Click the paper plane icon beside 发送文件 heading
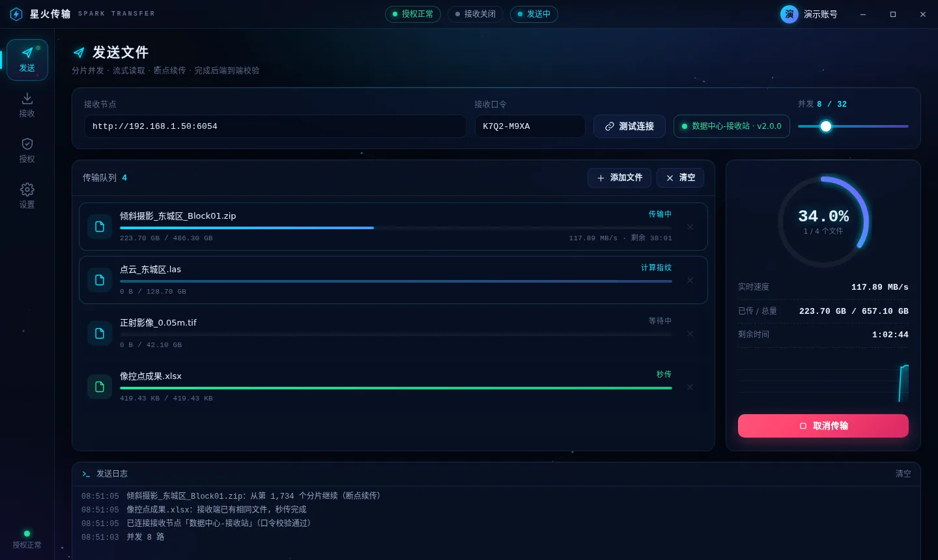This screenshot has width=938, height=560. pos(79,53)
